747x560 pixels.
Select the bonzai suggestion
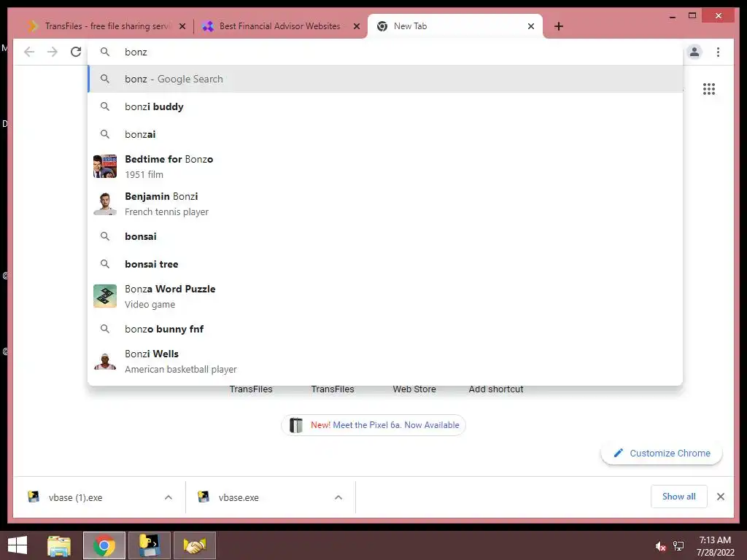385,134
